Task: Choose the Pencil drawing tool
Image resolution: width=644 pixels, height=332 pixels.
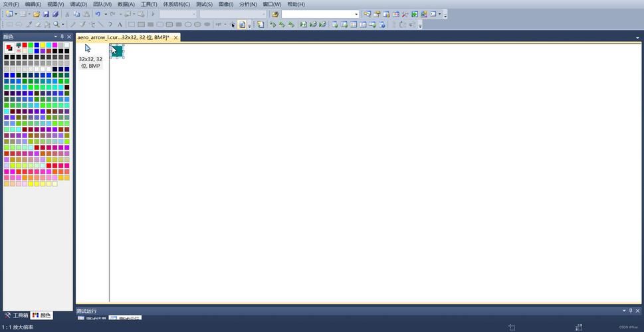Action: pyautogui.click(x=73, y=25)
